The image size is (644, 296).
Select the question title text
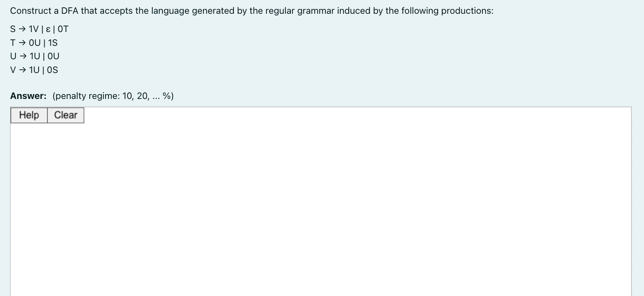(252, 11)
